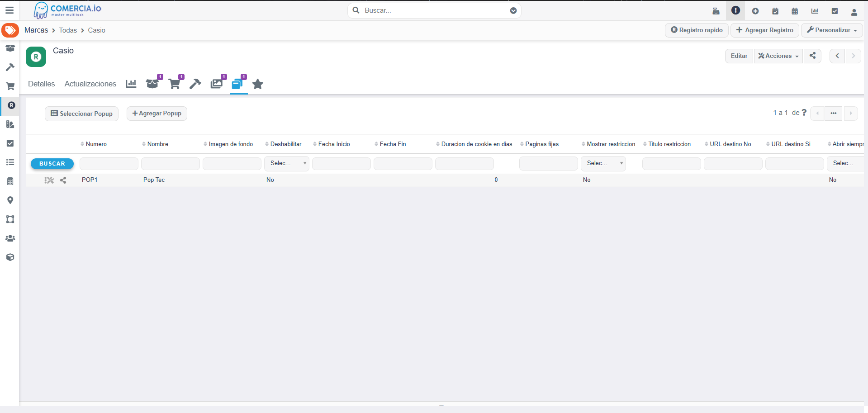Click the Agregar Popup button
Viewport: 868px width, 413px height.
pos(157,113)
